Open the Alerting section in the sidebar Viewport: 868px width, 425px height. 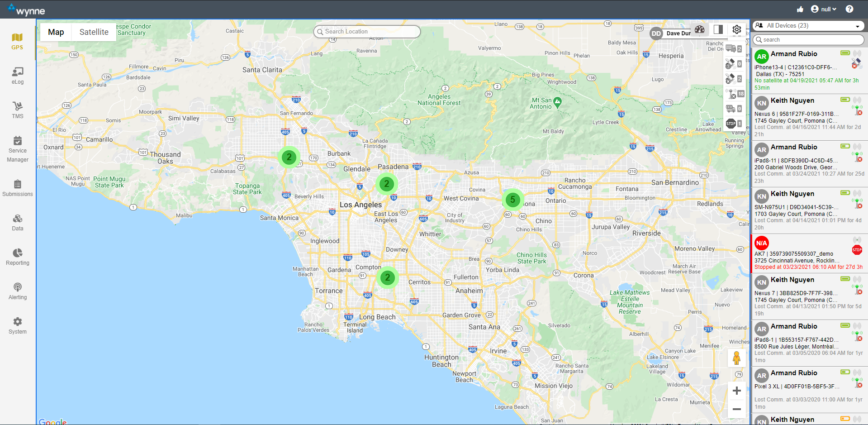pyautogui.click(x=17, y=290)
